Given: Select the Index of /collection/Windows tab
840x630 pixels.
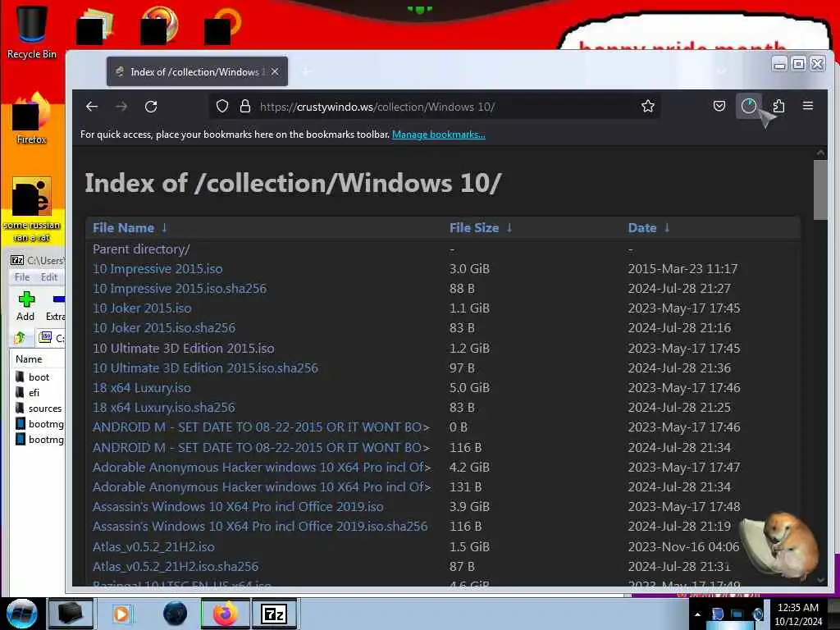Looking at the screenshot, I should pyautogui.click(x=197, y=72).
